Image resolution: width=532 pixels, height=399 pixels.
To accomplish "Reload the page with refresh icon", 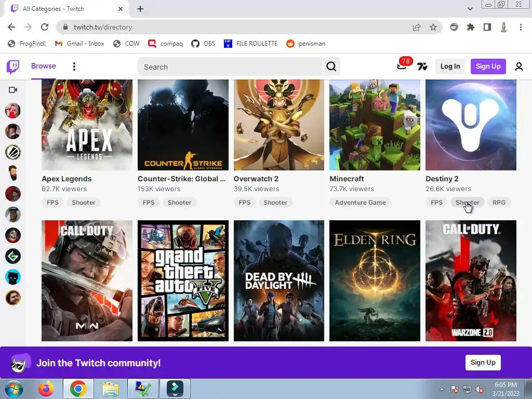I will (x=45, y=27).
